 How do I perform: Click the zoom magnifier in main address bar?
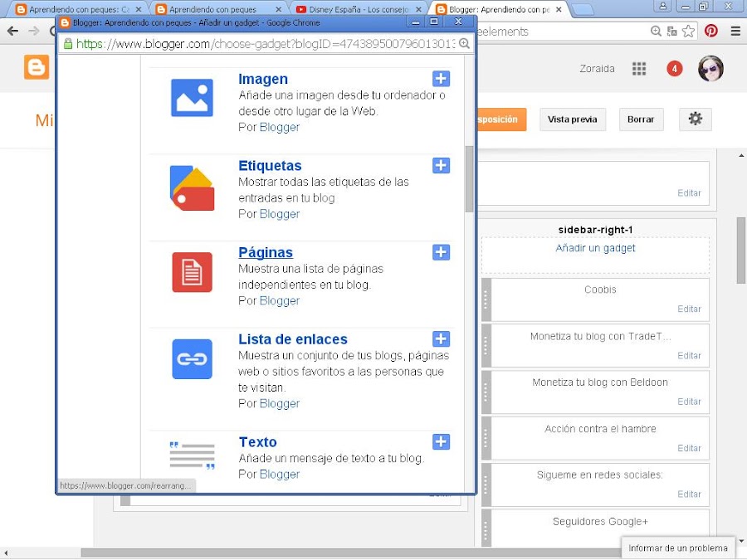[x=656, y=31]
